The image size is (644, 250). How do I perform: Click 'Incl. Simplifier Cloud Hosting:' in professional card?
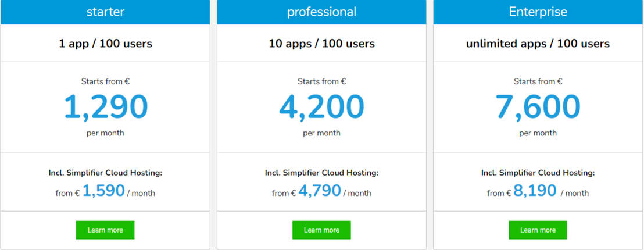tap(321, 173)
